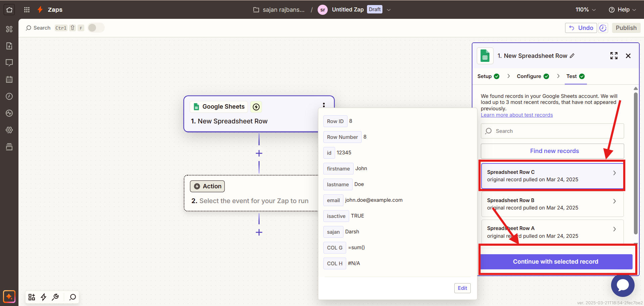Open version history clock icon
644x306 pixels.
(603, 28)
